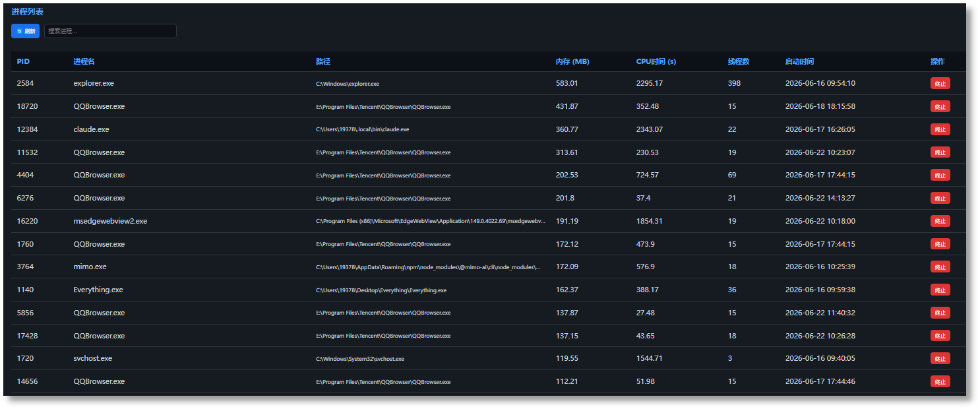Image resolution: width=980 pixels, height=409 pixels.
Task: Select the Everything.exe process name
Action: [98, 290]
